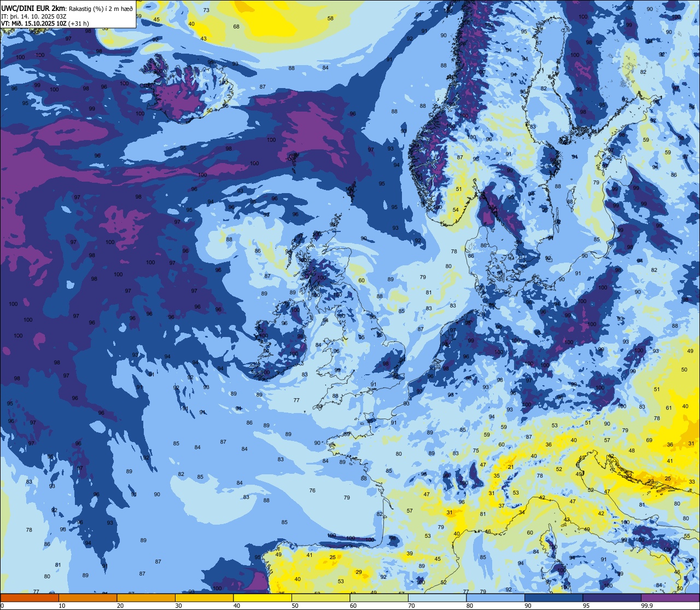Pick the 20–30 amber legend swatch
700x610 pixels.
146,597
